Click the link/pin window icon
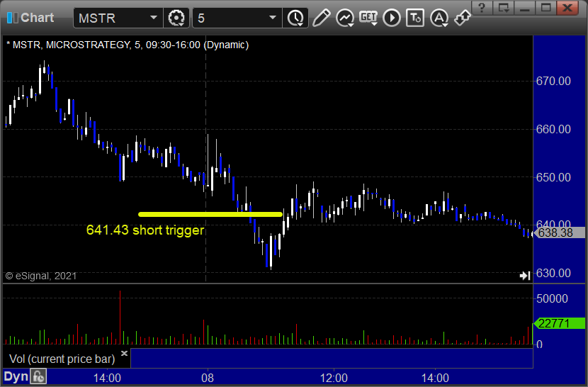588x387 pixels. [x=463, y=18]
